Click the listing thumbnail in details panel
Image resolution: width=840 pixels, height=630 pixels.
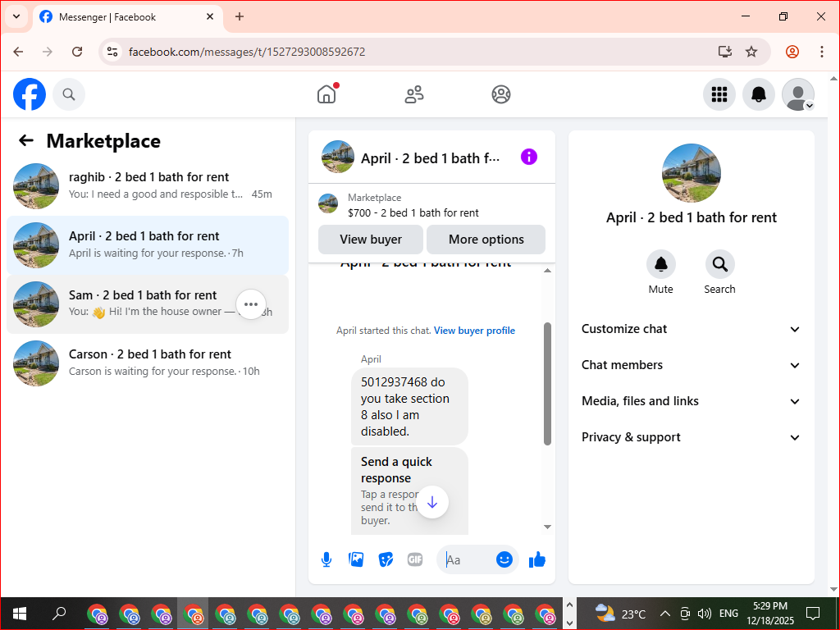[x=691, y=172]
